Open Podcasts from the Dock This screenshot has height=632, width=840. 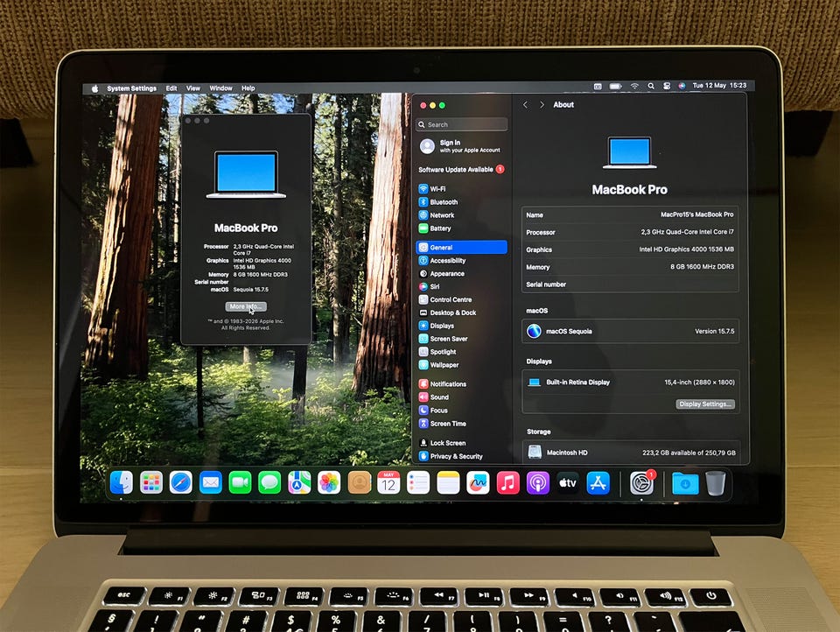pyautogui.click(x=538, y=483)
